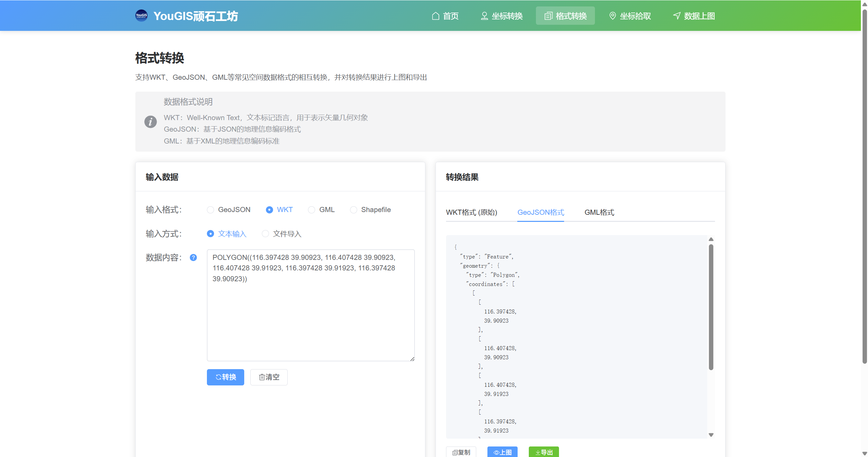The width and height of the screenshot is (868, 457).
Task: Switch to the WKT格式 (原始) tab
Action: tap(471, 212)
